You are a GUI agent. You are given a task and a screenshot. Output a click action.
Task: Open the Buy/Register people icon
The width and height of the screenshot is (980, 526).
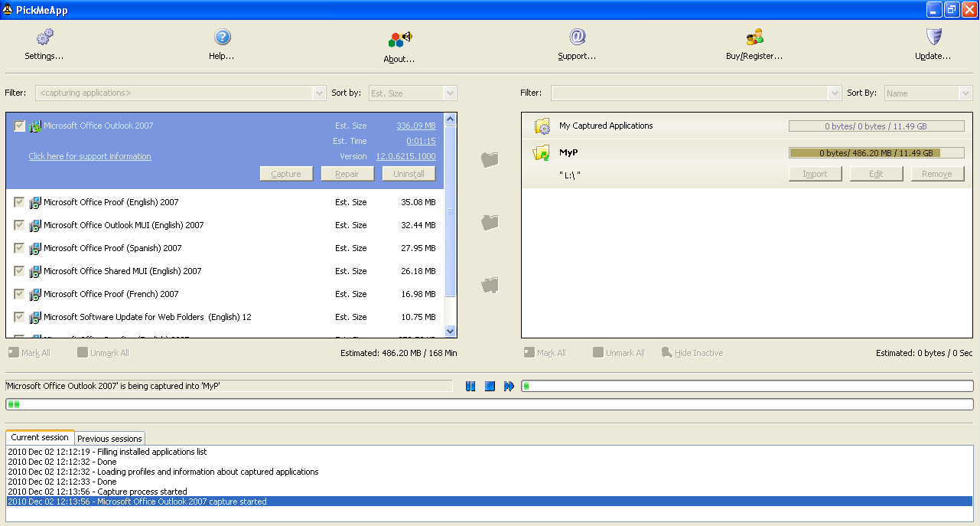[x=754, y=37]
